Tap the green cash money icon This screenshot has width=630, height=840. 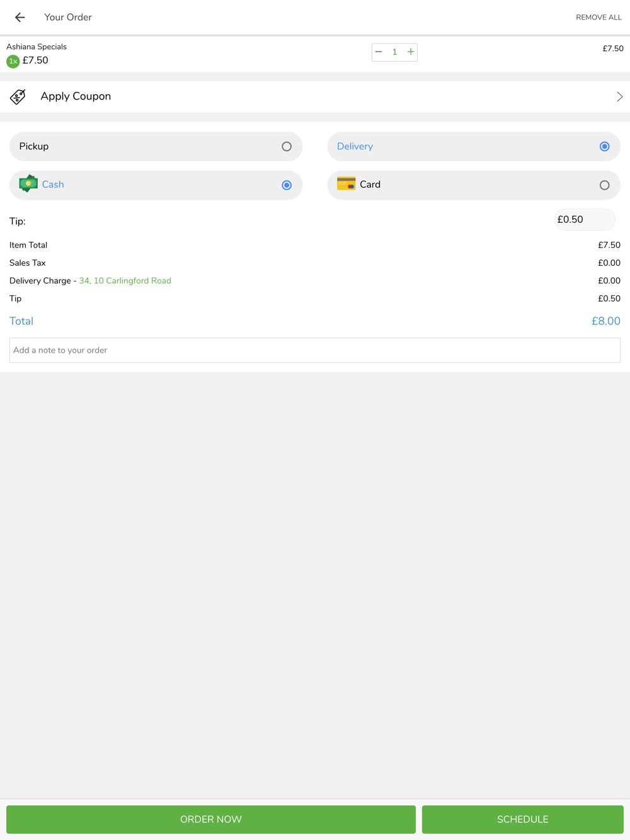[28, 184]
